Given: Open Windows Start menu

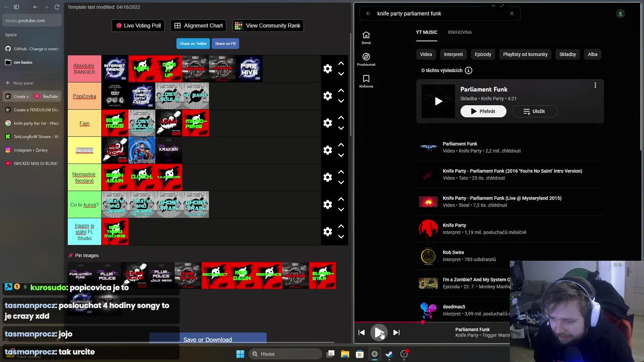Looking at the screenshot, I should tap(240, 354).
